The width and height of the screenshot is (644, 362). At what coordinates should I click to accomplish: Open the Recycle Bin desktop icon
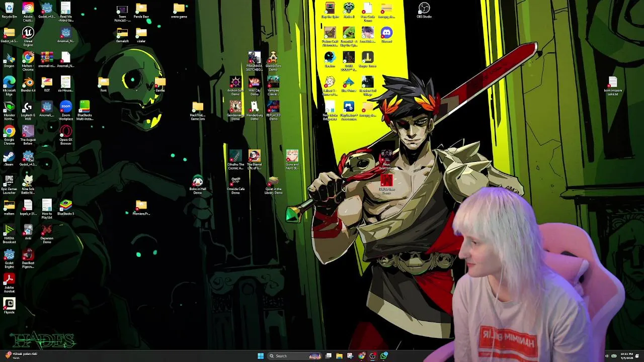pos(9,11)
